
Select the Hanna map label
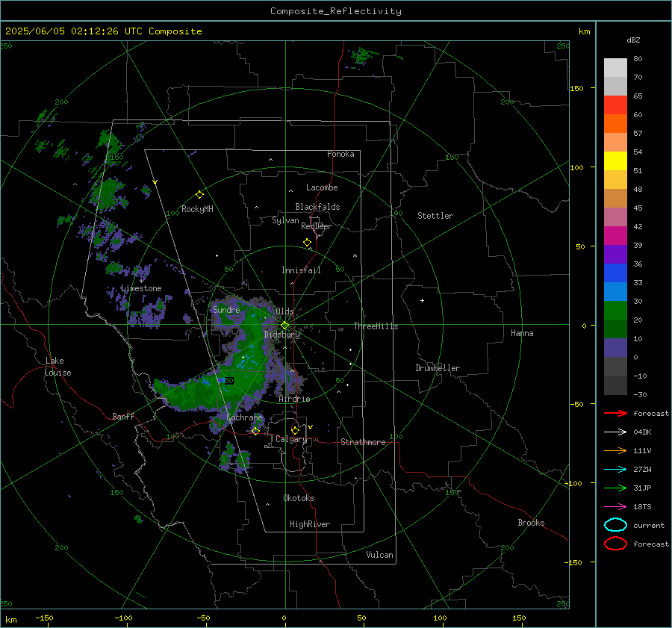click(x=522, y=333)
